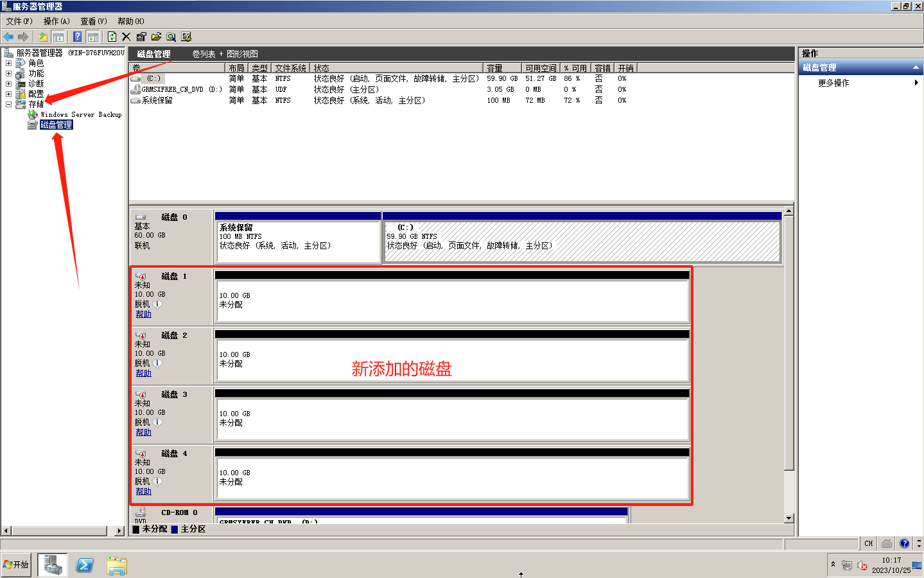Click info icon beside 磁盘 1 脱机
Screen dimensions: 924x578
click(x=158, y=304)
